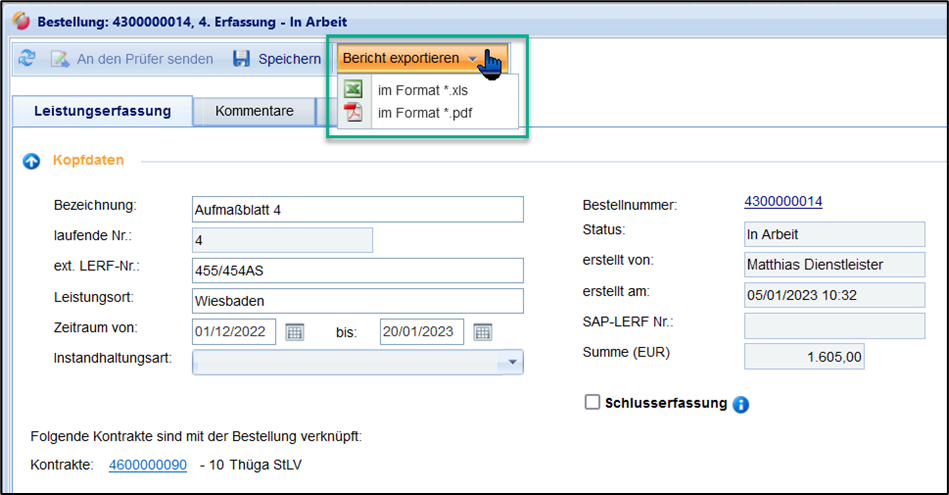Open calendar picker for 'Zeitraum von' date
This screenshot has width=949, height=495.
point(294,332)
